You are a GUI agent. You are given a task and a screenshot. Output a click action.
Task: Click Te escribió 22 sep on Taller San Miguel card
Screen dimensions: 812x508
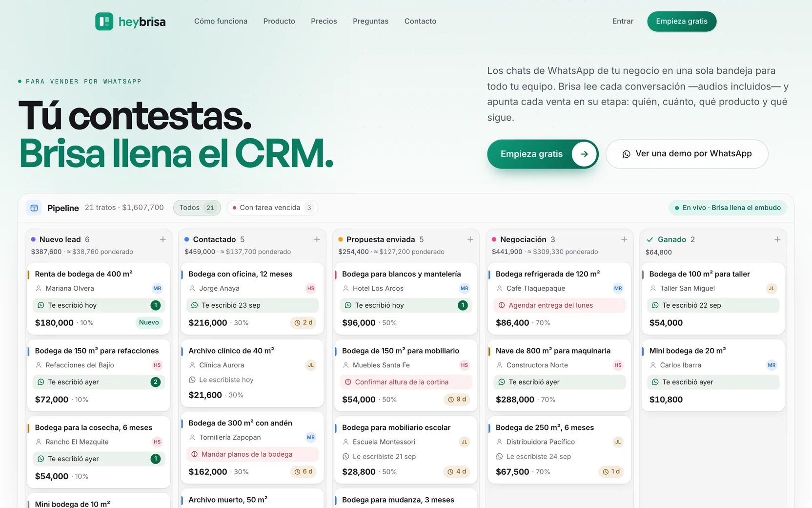tap(713, 305)
